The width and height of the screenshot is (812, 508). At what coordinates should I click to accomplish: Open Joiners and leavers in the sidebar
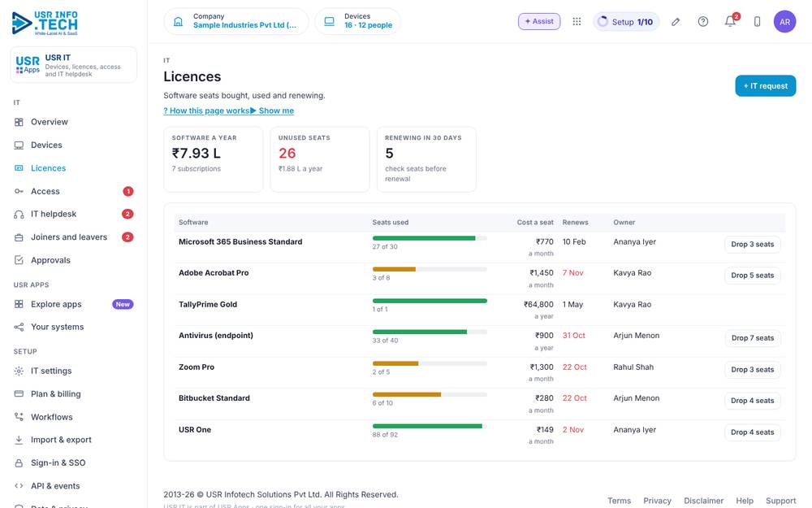[x=74, y=237]
